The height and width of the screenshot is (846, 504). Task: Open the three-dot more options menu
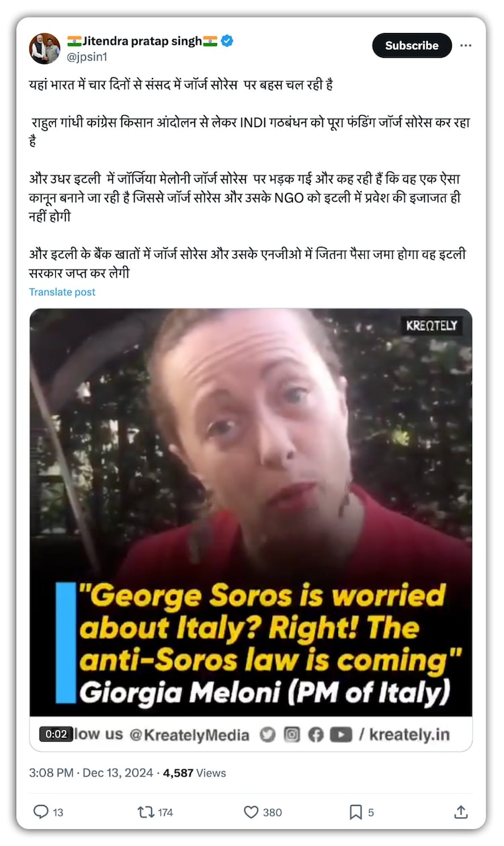(x=466, y=46)
